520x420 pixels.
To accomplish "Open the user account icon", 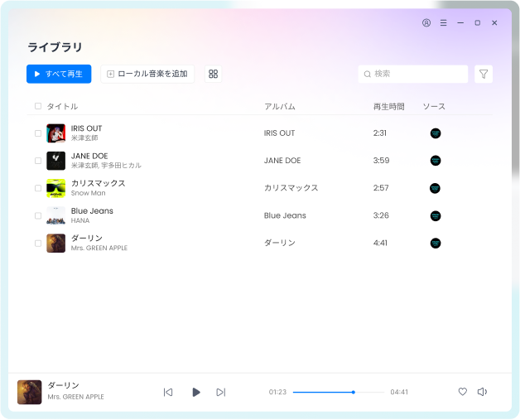I will (x=426, y=23).
